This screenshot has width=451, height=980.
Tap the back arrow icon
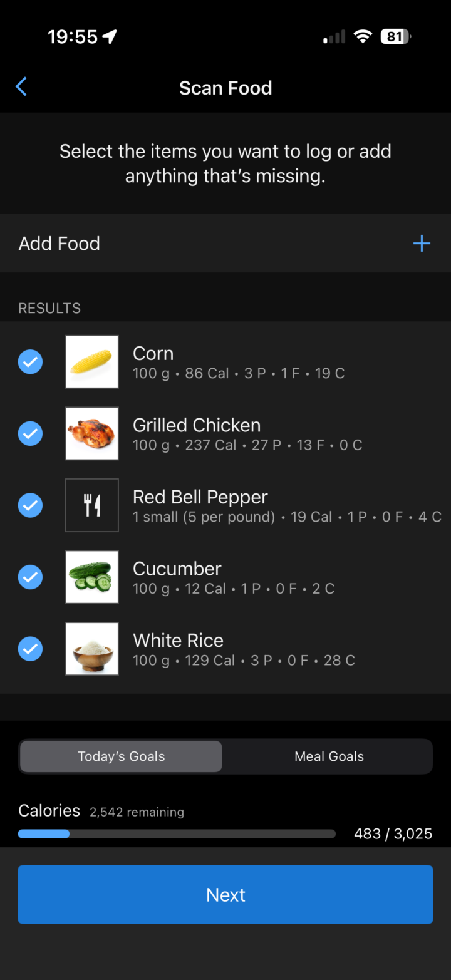[x=21, y=87]
